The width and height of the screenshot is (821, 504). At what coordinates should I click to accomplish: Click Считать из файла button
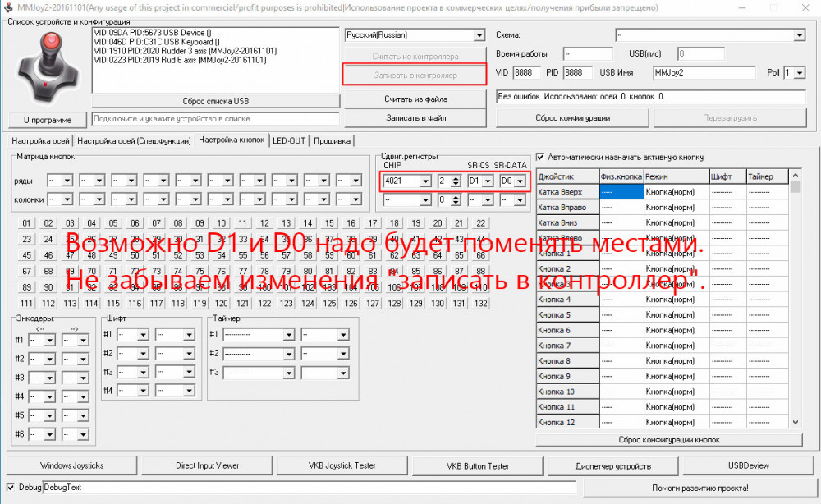point(415,99)
